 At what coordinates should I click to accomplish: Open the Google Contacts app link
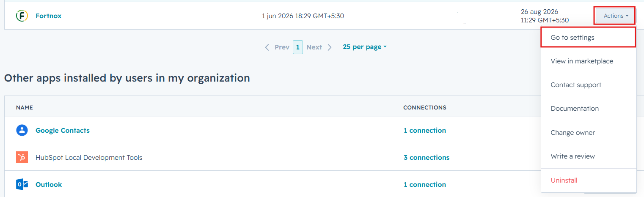pyautogui.click(x=63, y=130)
